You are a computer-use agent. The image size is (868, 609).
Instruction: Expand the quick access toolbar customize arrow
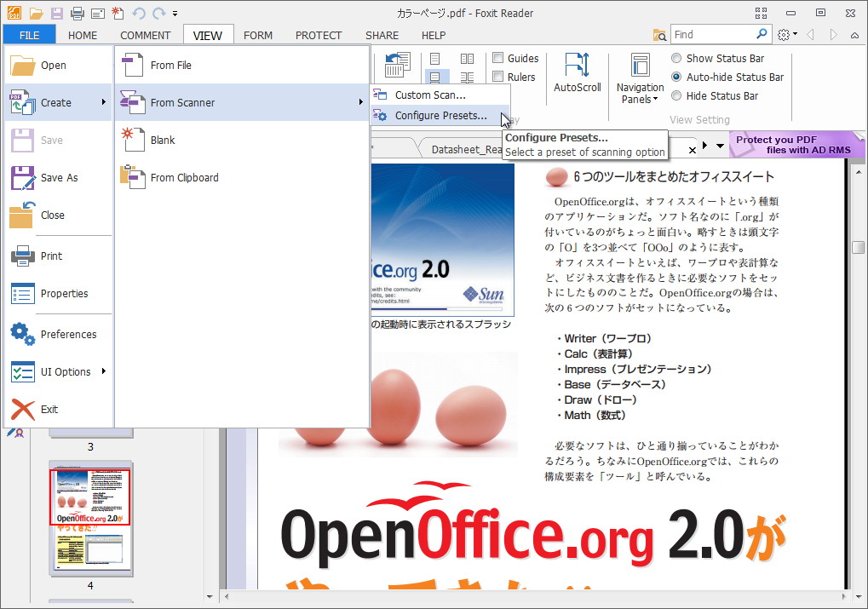(174, 13)
